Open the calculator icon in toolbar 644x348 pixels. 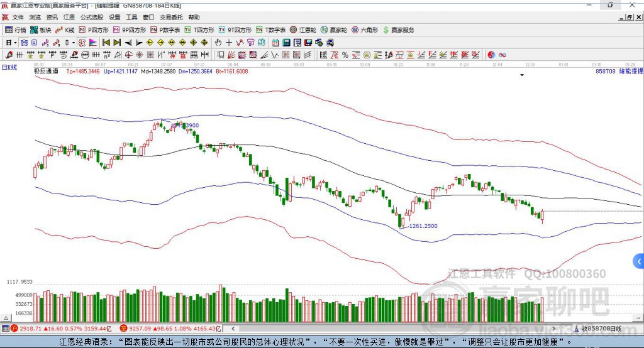click(x=286, y=43)
